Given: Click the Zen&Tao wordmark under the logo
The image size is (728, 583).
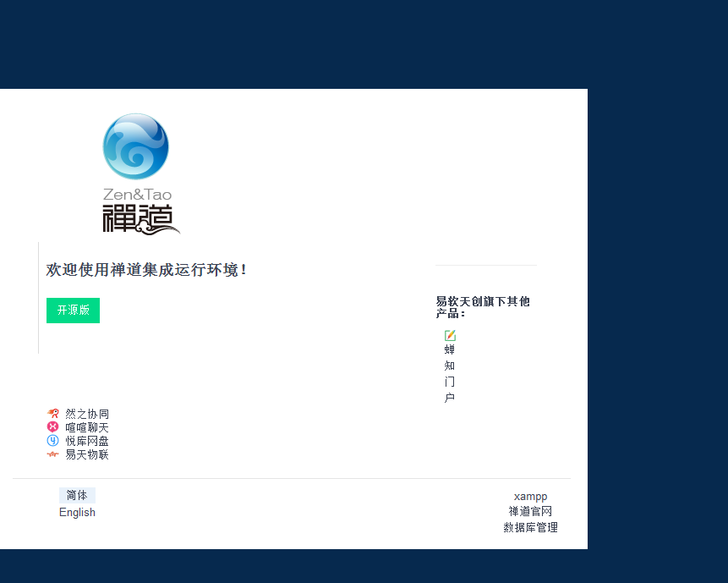Looking at the screenshot, I should 137,195.
